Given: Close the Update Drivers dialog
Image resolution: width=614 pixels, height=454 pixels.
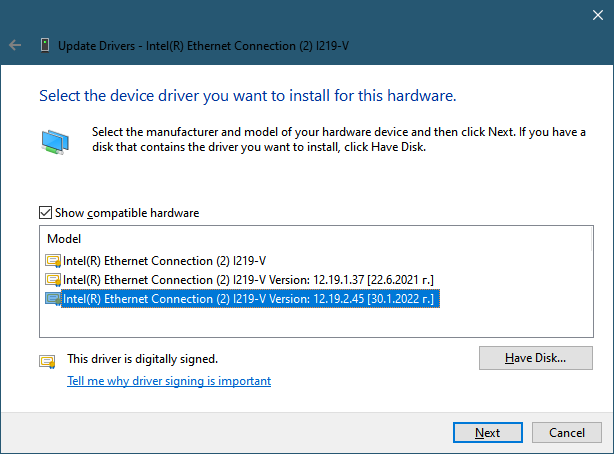Looking at the screenshot, I should [598, 15].
